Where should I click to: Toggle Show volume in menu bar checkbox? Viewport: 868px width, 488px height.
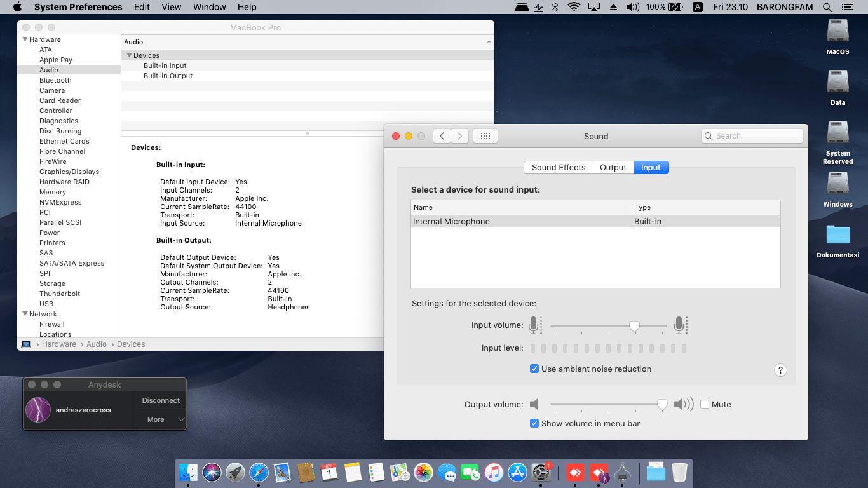point(534,423)
